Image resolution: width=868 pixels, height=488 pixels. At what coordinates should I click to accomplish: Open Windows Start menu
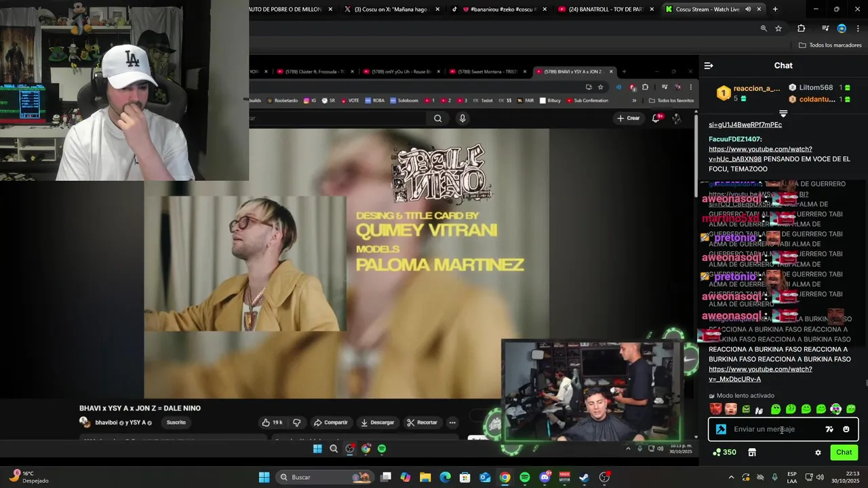pyautogui.click(x=264, y=477)
